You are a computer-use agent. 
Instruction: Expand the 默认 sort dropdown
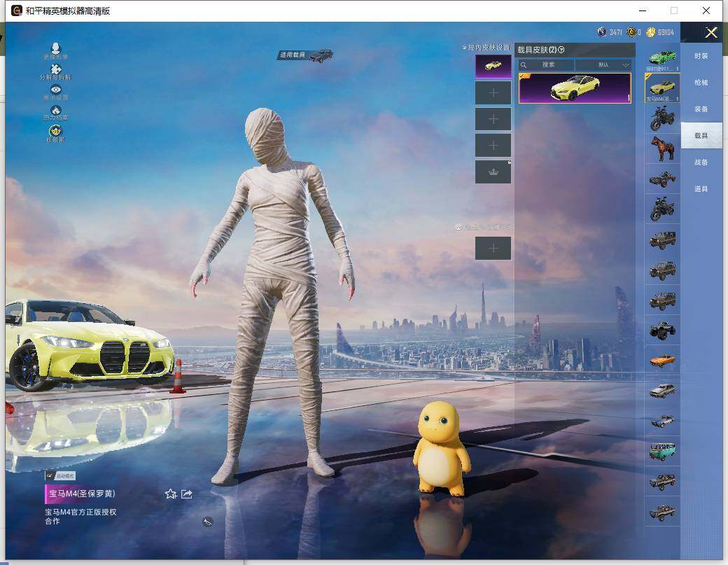[603, 64]
